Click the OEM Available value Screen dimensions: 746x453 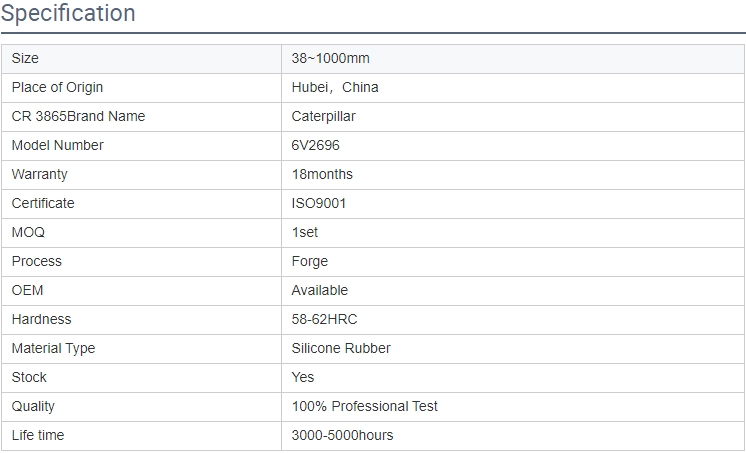[320, 290]
